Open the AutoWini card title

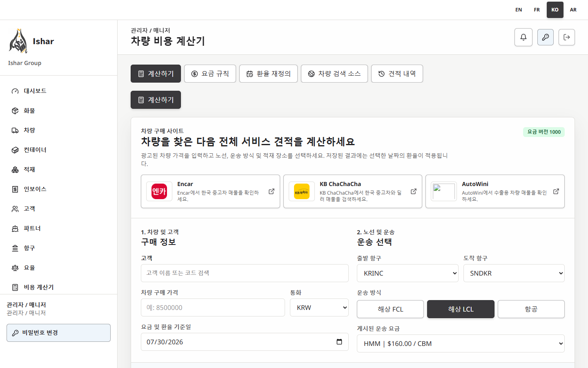[x=475, y=184]
